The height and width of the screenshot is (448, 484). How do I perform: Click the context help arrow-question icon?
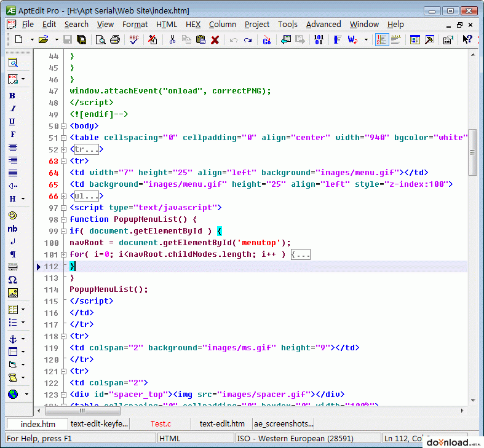point(467,39)
